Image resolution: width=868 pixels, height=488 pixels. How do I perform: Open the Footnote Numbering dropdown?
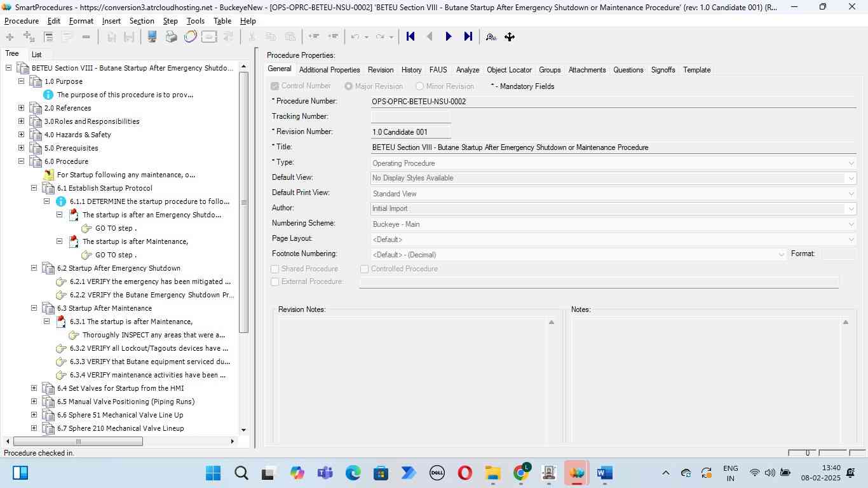click(781, 254)
